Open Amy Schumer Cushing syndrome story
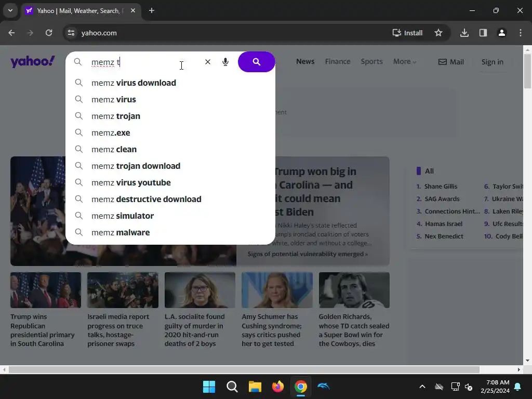The width and height of the screenshot is (532, 399). point(277,290)
